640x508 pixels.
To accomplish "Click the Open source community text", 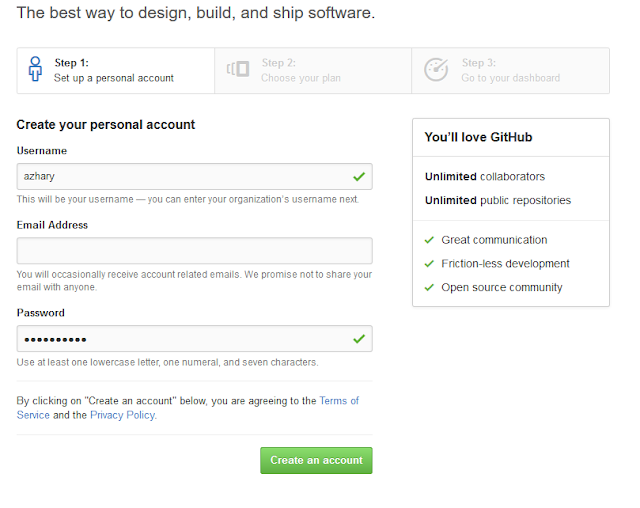I will [502, 287].
